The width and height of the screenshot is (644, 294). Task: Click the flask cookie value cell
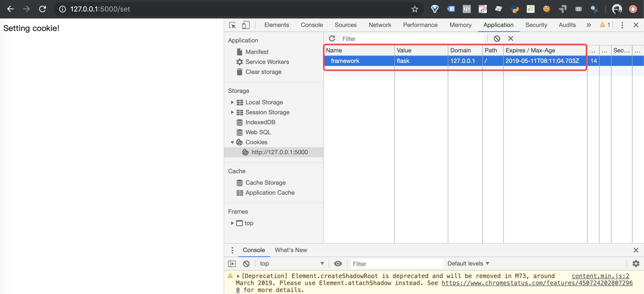coord(421,61)
